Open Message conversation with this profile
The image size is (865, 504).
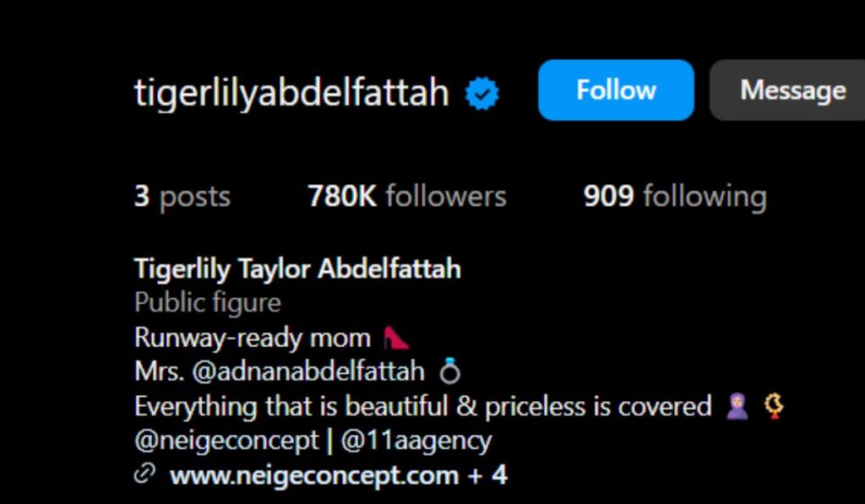[x=792, y=89]
